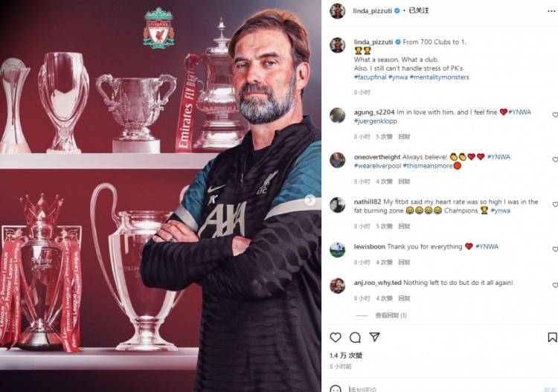
Task: Click the 已关注 following button
Action: coord(419,10)
